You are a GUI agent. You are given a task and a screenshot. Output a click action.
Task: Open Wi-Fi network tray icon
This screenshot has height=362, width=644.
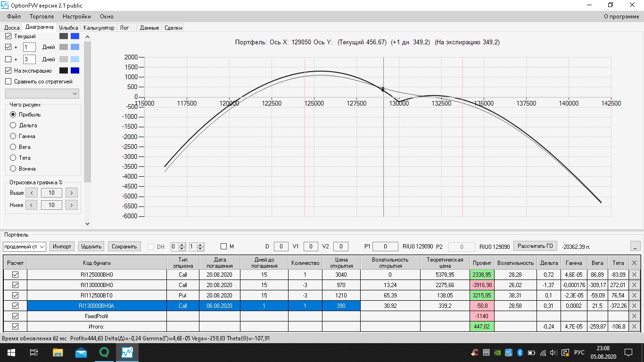tap(543, 353)
